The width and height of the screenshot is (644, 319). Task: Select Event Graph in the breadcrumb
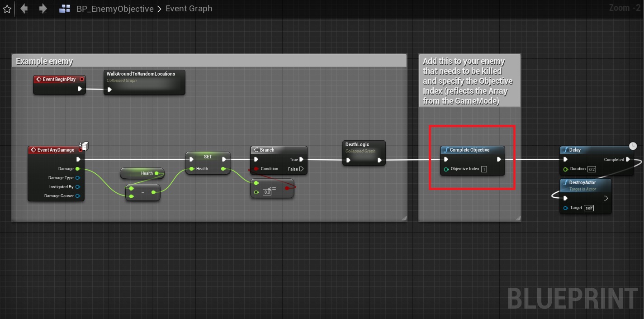pos(189,9)
